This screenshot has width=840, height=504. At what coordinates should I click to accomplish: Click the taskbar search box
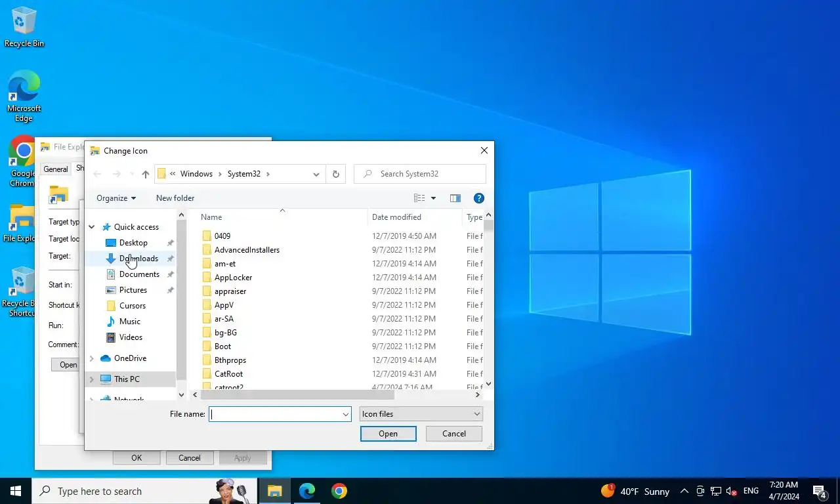(x=143, y=491)
